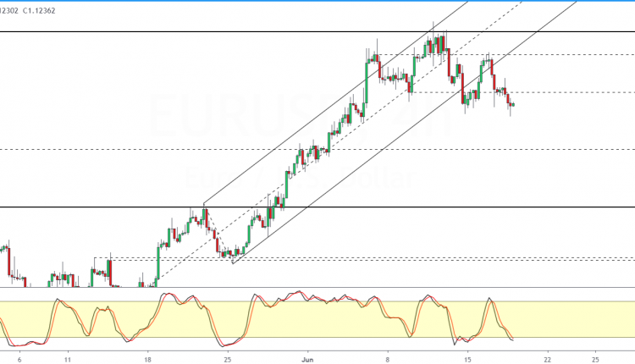Select the most recent candle on the chart

[x=514, y=104]
